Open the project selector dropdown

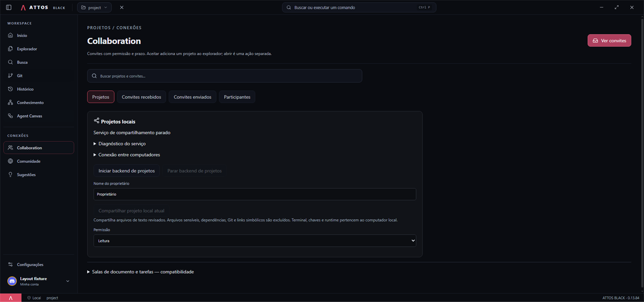pos(94,7)
